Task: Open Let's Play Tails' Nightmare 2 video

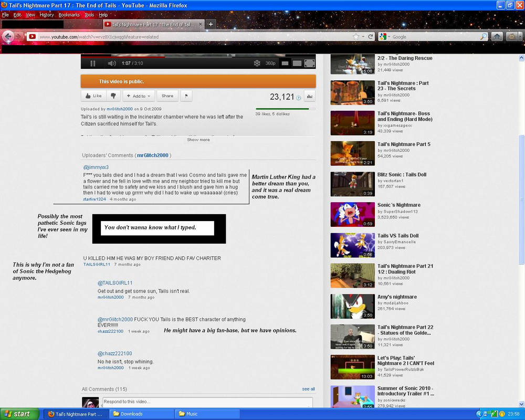Action: 405,360
